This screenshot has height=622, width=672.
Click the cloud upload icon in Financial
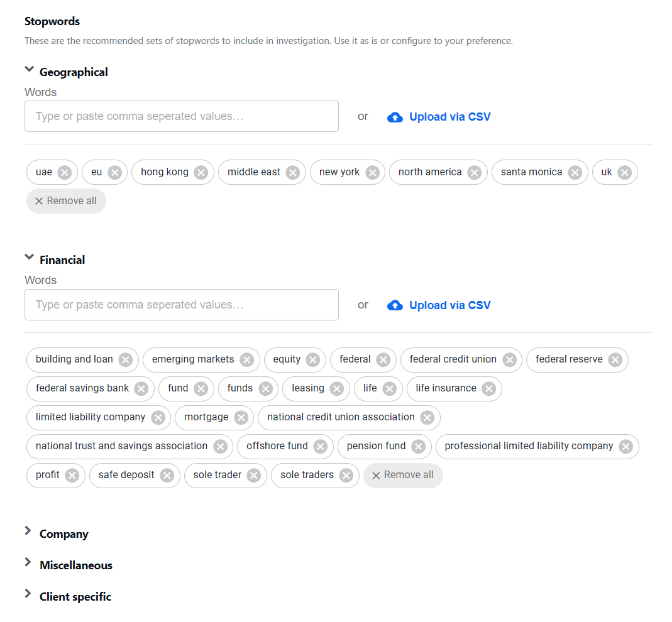click(x=395, y=305)
